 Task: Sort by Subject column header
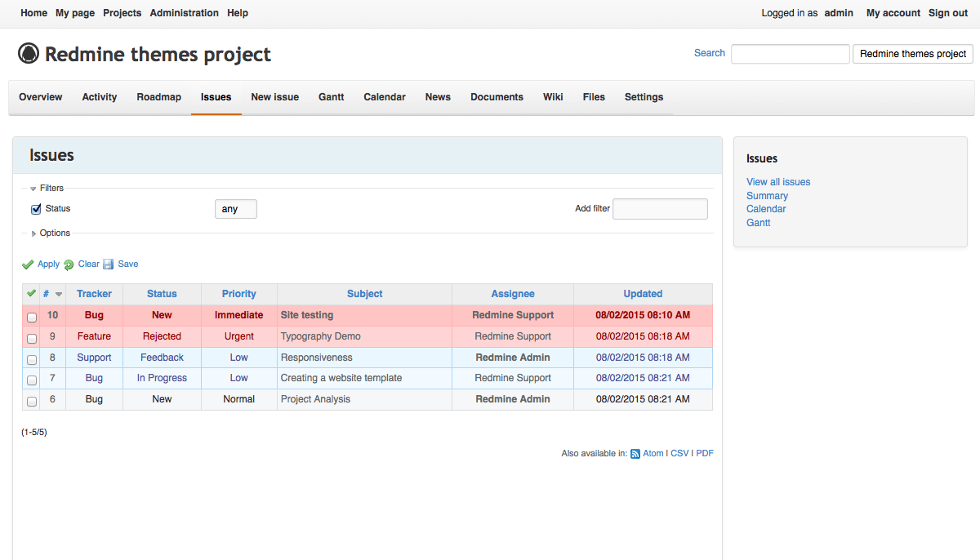click(365, 294)
